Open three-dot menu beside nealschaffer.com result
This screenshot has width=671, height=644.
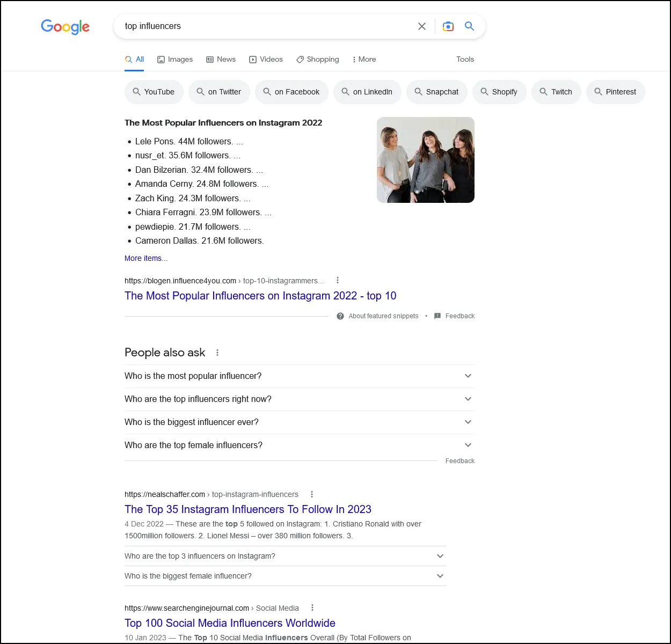312,494
